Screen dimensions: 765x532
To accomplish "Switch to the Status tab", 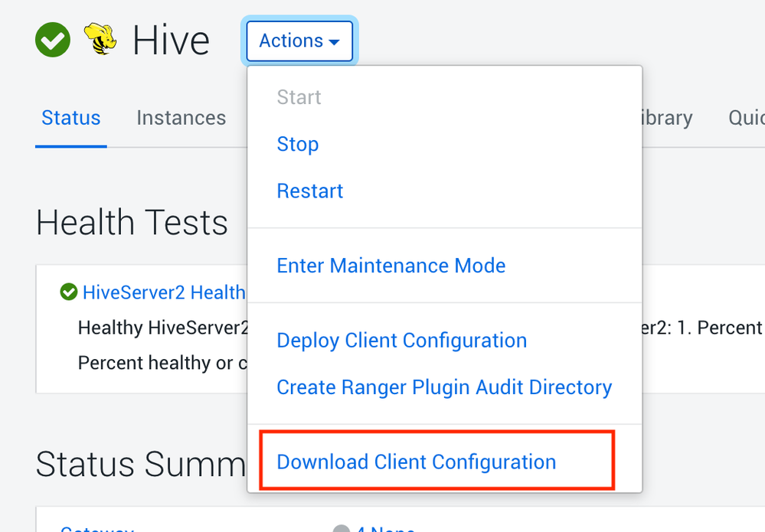I will [71, 118].
